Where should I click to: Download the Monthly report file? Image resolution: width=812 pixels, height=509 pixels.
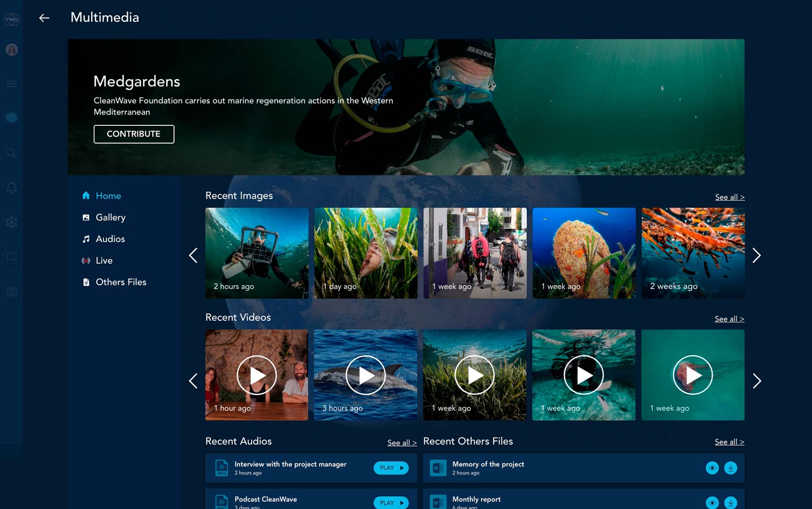[x=731, y=502]
